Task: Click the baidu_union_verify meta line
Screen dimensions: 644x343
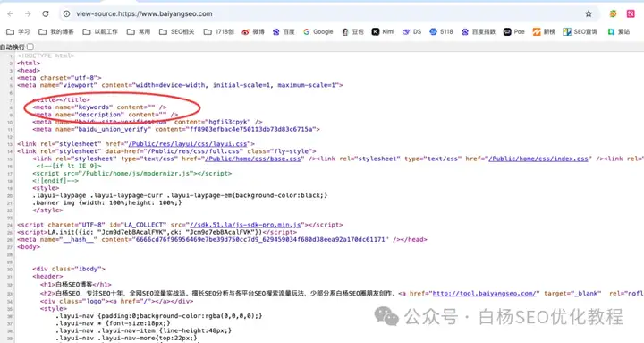Action: pos(176,129)
